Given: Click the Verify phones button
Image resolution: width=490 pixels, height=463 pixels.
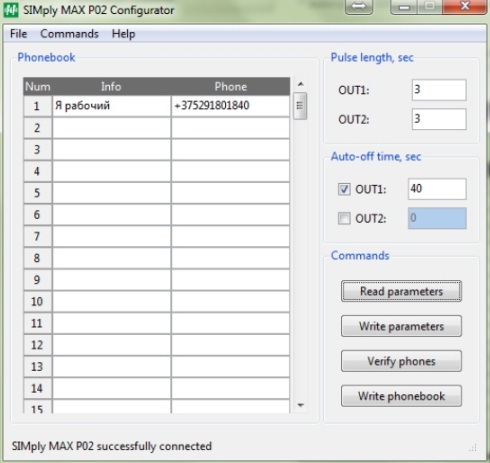Looking at the screenshot, I should coord(401,361).
